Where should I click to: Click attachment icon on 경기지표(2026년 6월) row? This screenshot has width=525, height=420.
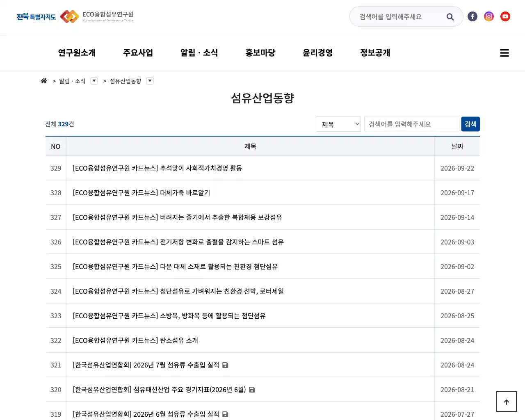[x=252, y=390]
